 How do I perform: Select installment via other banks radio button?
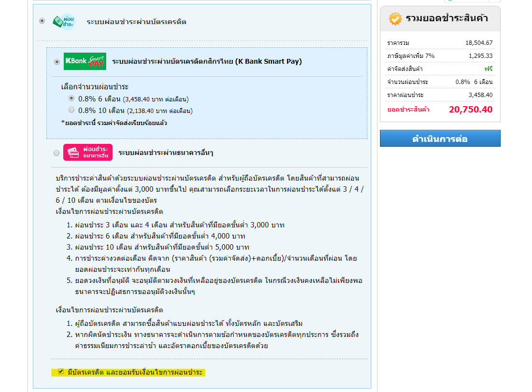[x=56, y=153]
